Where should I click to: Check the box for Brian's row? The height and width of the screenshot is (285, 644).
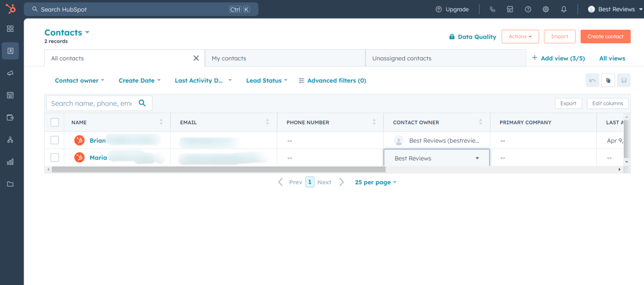pyautogui.click(x=55, y=140)
